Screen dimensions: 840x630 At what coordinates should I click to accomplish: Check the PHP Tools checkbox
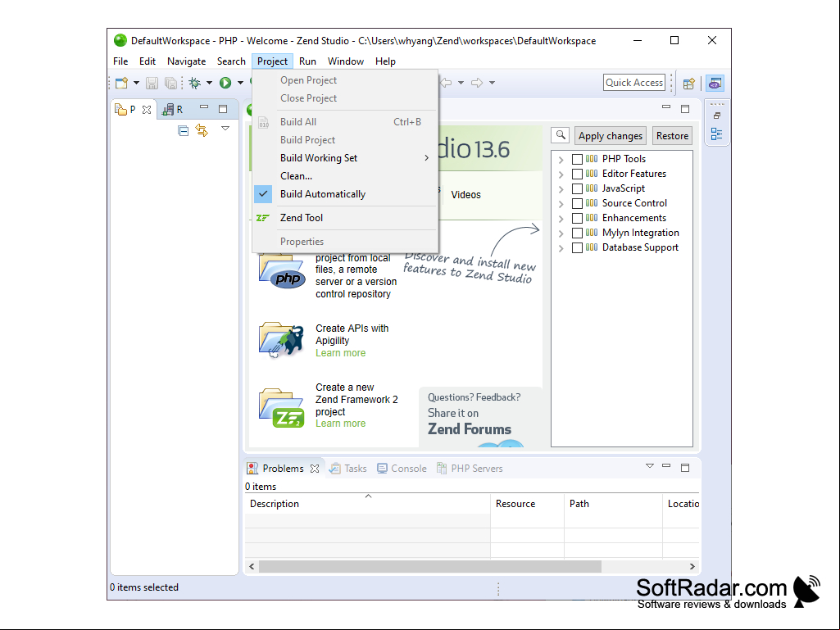(x=578, y=159)
